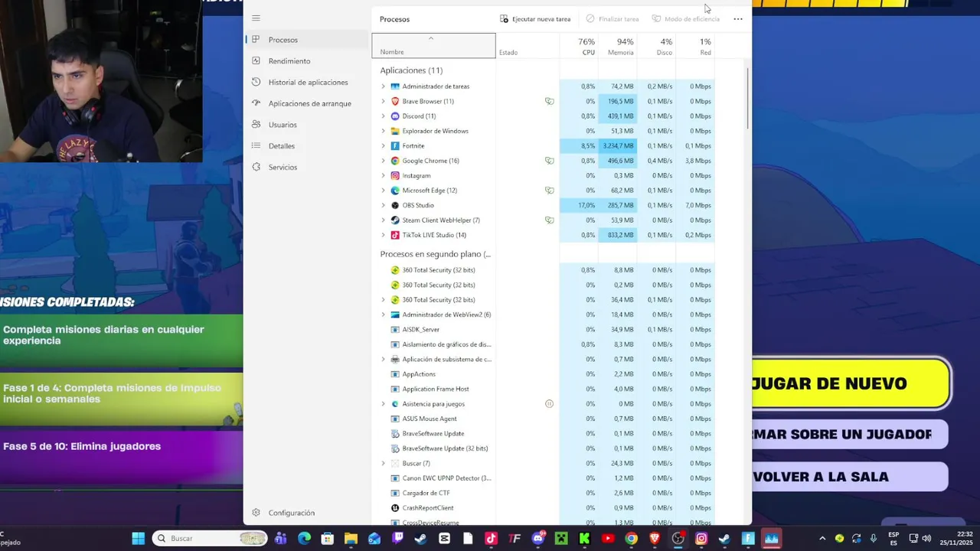Select the Cargador de CTF process
This screenshot has width=980, height=551.
544,493
